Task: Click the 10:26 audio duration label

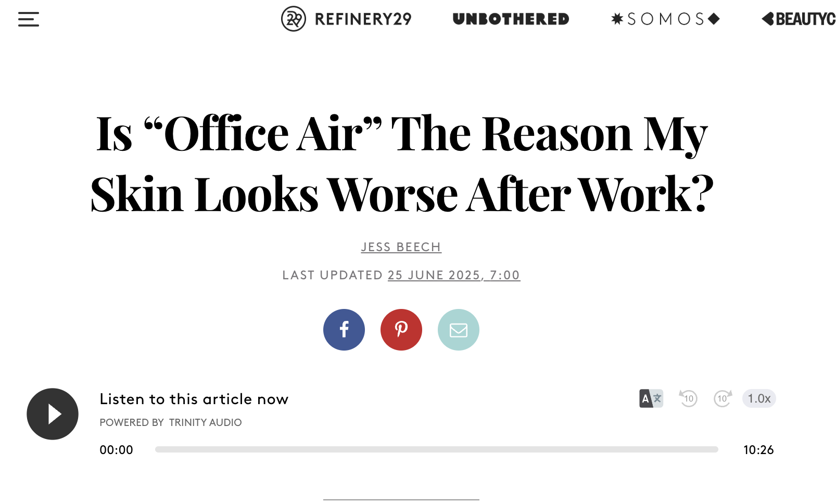Action: pos(758,450)
